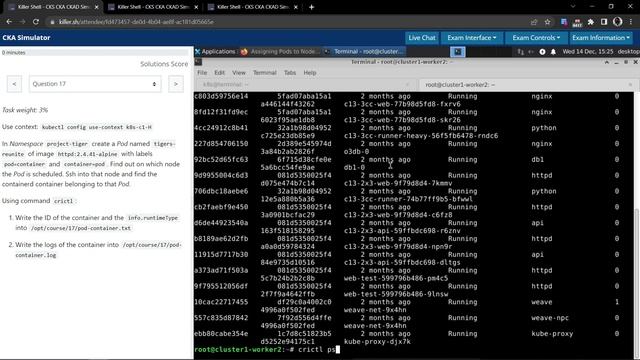This screenshot has height=360, width=640.
Task: Click the site lock icon in address bar
Action: coord(52,22)
